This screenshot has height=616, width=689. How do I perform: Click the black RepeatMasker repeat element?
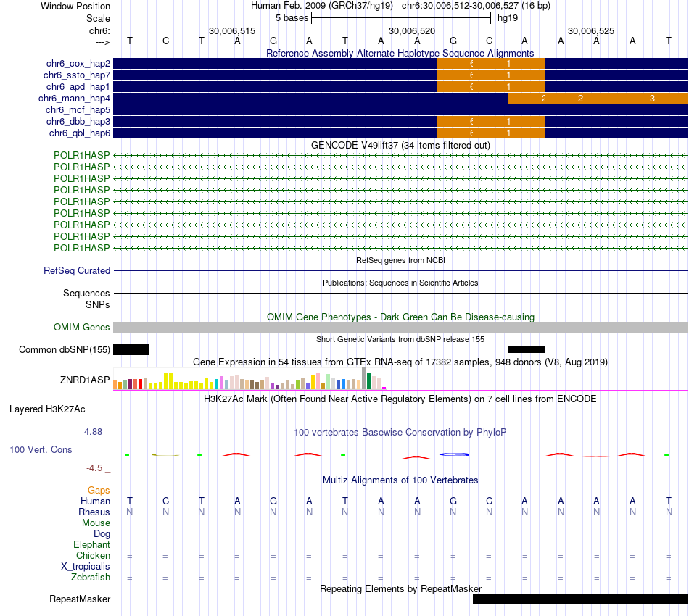coord(580,599)
